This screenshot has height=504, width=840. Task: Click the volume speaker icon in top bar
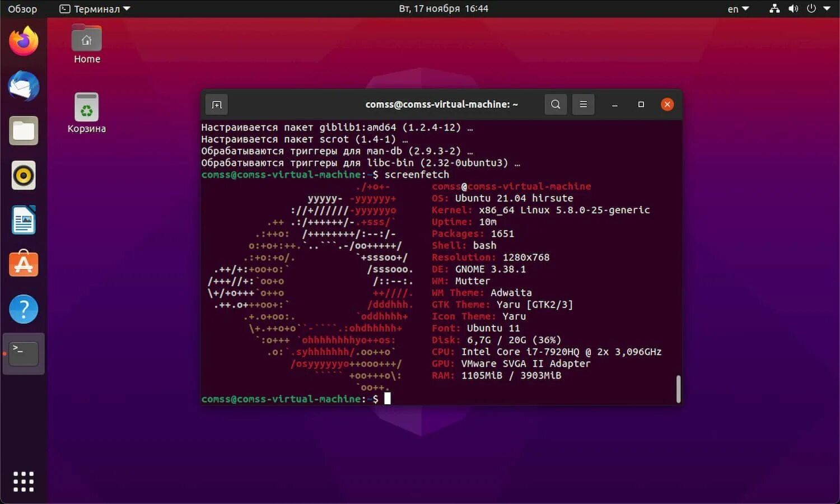pyautogui.click(x=793, y=9)
